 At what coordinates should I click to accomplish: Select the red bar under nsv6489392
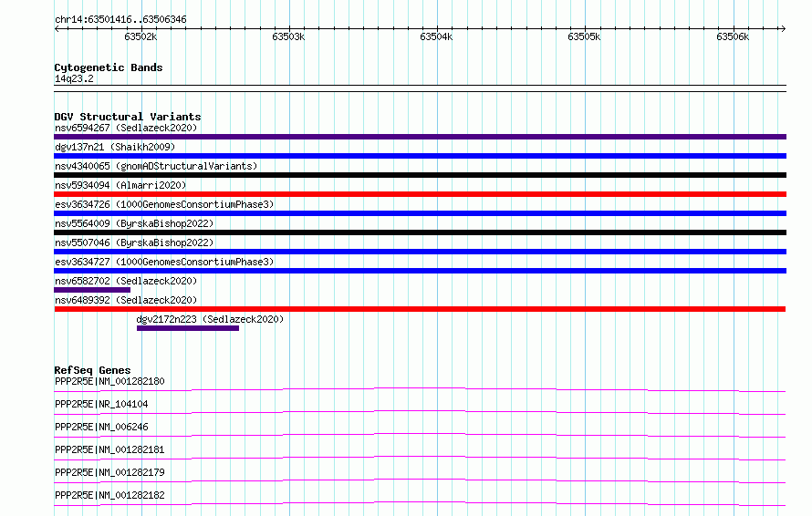coord(420,309)
